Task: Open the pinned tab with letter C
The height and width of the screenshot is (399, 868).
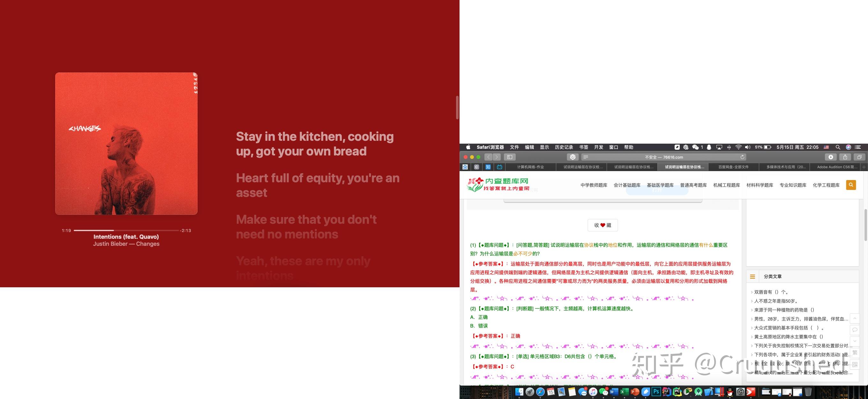Action: [476, 167]
